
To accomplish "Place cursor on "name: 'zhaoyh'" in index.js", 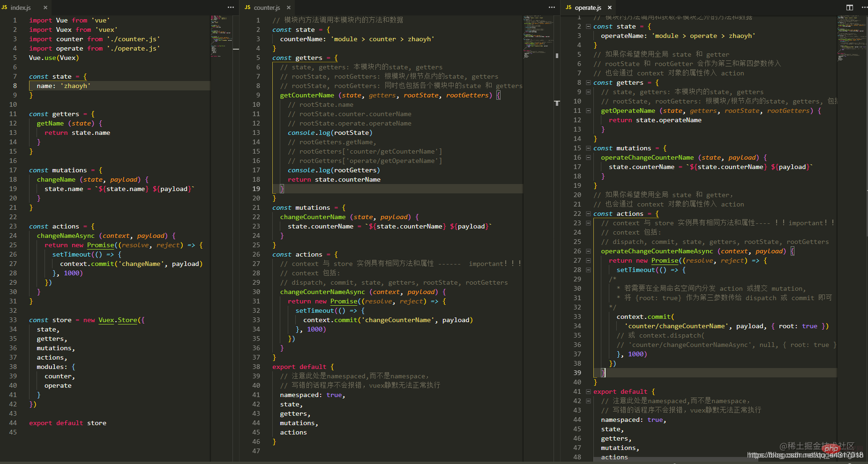I will coord(63,86).
